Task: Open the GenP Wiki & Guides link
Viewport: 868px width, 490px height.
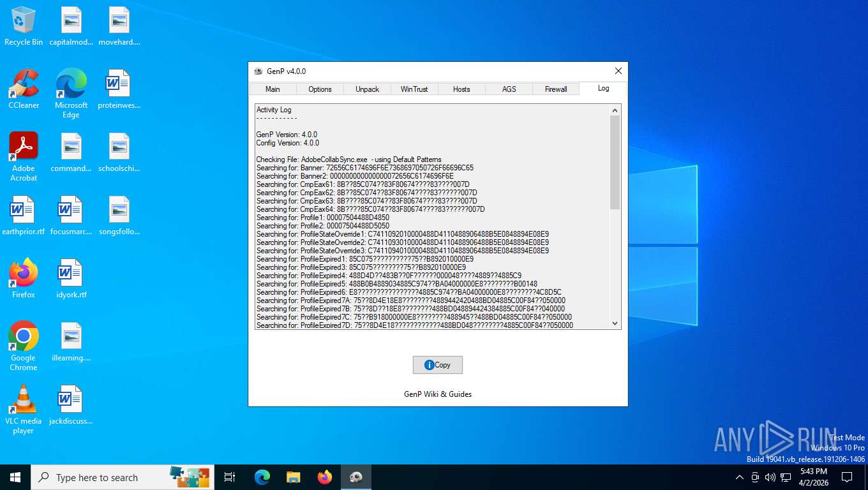Action: point(438,394)
